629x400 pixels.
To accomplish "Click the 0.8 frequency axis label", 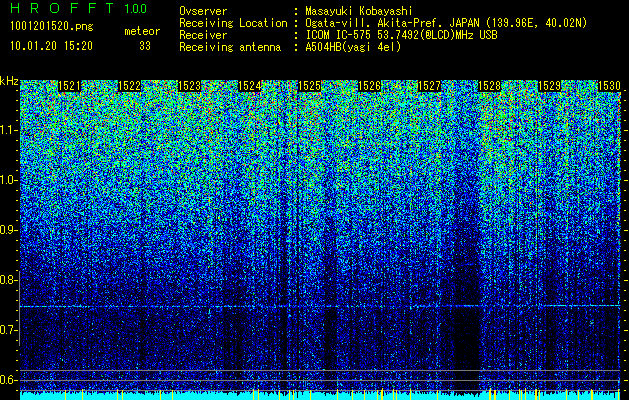I will (8, 280).
